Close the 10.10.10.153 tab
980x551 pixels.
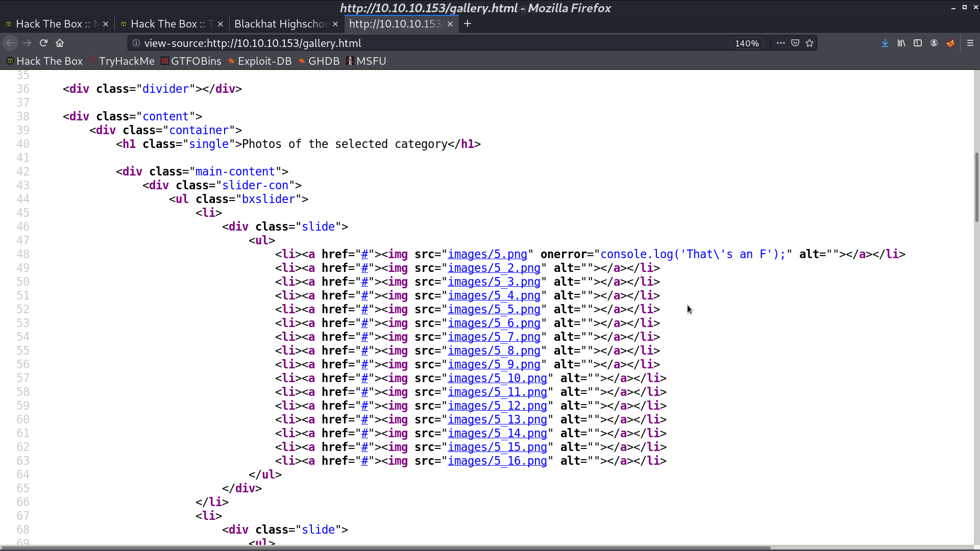click(x=450, y=24)
